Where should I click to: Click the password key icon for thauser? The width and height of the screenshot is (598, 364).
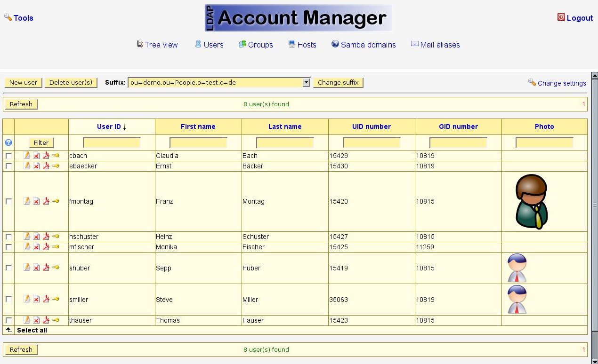[56, 320]
